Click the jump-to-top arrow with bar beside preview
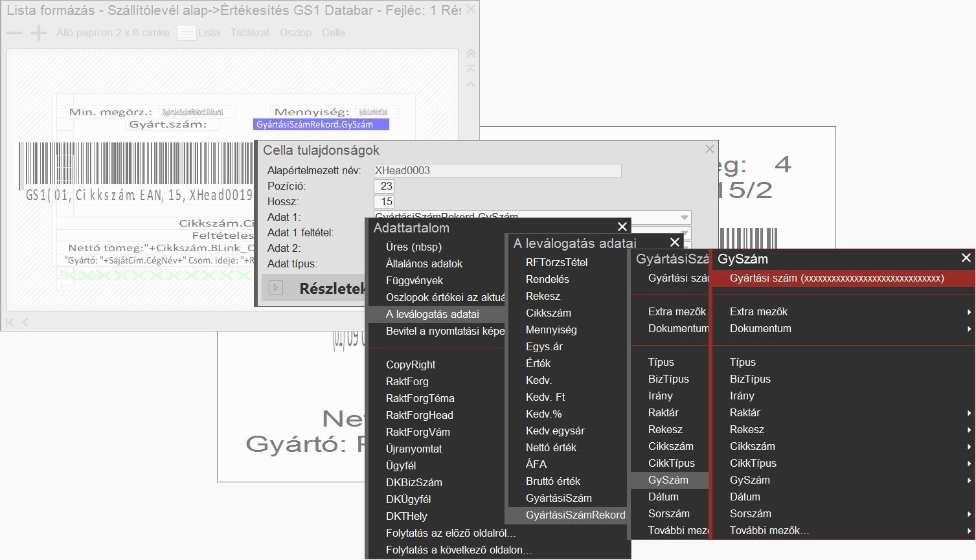The width and height of the screenshot is (976, 560). coord(471,69)
